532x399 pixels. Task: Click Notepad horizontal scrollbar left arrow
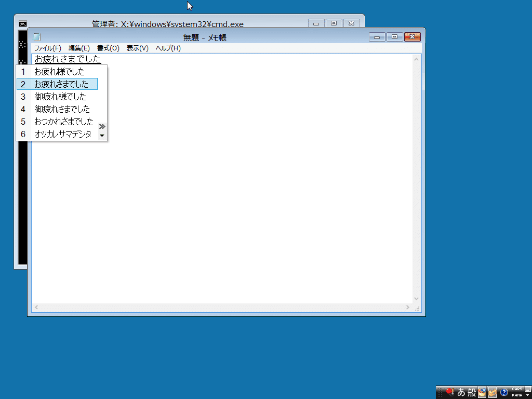point(36,308)
